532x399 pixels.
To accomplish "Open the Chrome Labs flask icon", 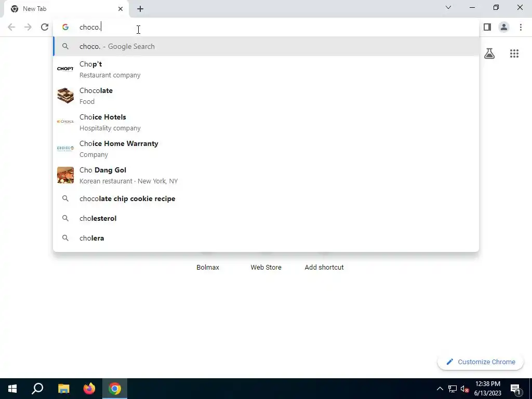I will tap(489, 54).
